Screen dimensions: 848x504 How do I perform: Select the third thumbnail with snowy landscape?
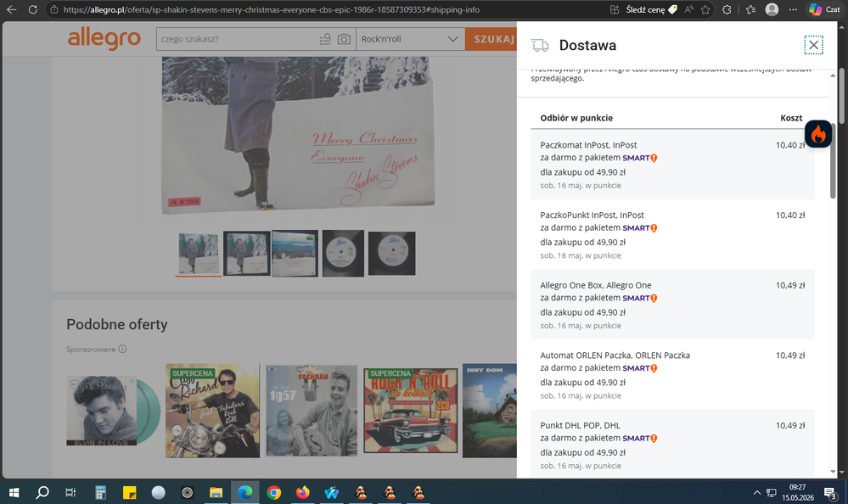tap(295, 253)
